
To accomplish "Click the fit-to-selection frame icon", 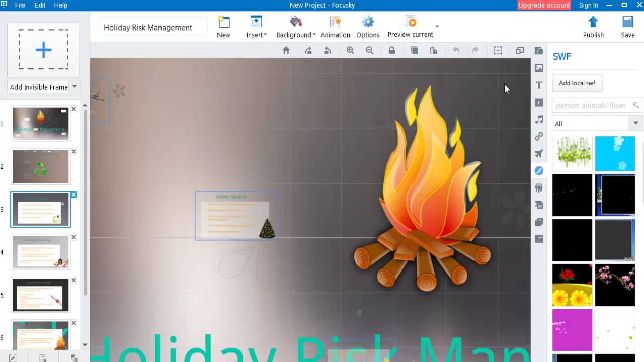I will (x=498, y=50).
